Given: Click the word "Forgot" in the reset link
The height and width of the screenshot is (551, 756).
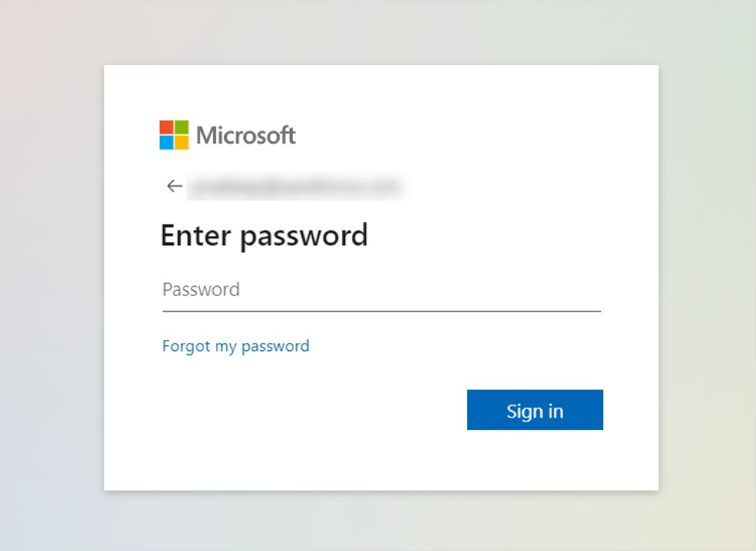Looking at the screenshot, I should pyautogui.click(x=187, y=346).
